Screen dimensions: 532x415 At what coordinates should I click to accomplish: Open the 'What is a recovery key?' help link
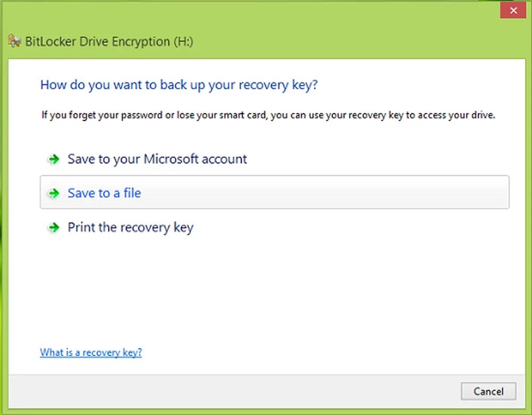pyautogui.click(x=91, y=352)
